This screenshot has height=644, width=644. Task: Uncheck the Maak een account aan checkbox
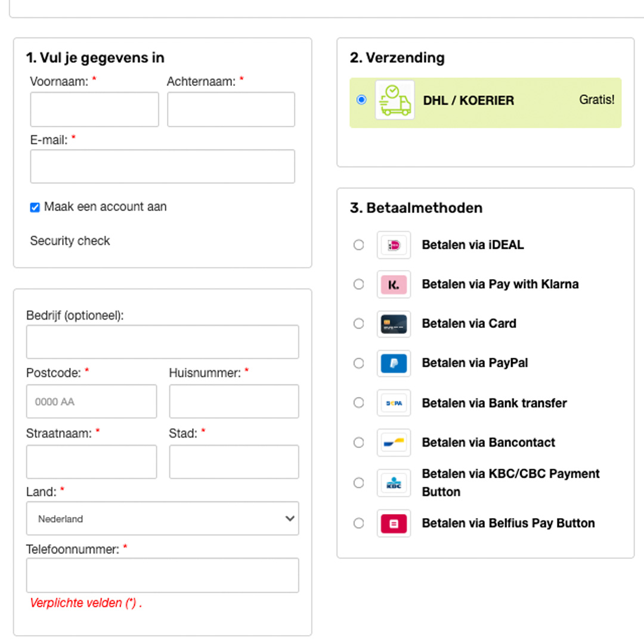[35, 208]
